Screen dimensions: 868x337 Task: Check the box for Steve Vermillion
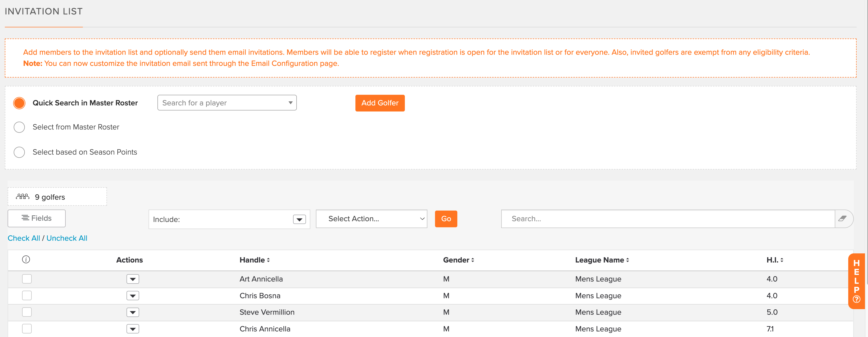pyautogui.click(x=27, y=312)
